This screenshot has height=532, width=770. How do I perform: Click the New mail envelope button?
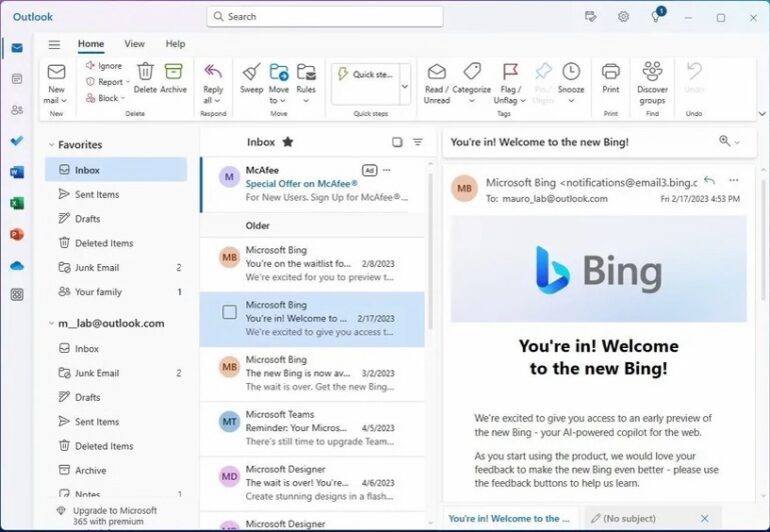click(56, 72)
